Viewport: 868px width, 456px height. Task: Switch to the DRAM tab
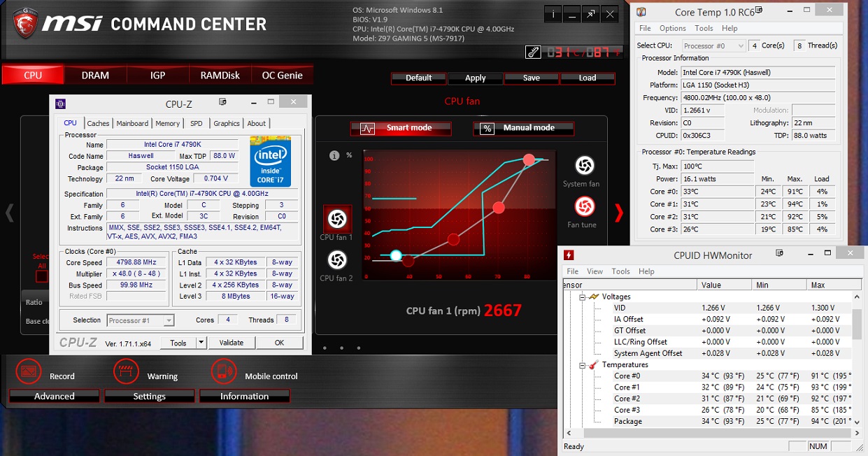coord(95,75)
